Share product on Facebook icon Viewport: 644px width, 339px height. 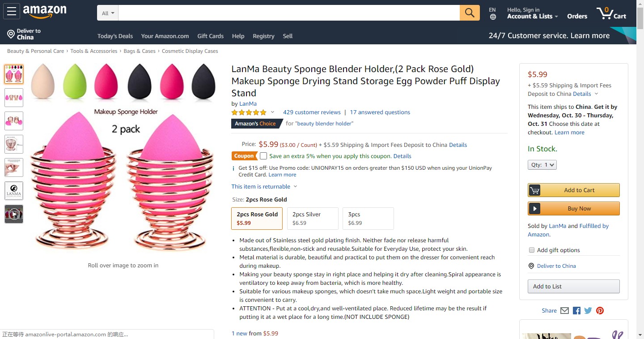coord(576,310)
